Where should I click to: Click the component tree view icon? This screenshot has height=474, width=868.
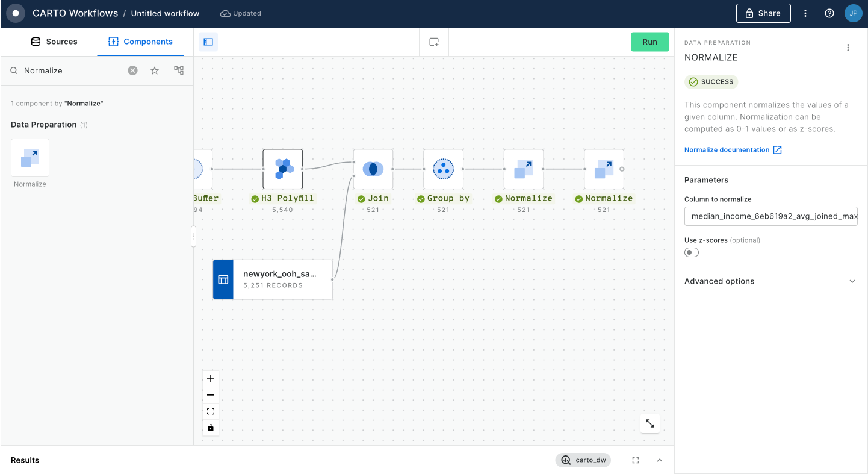coord(179,70)
